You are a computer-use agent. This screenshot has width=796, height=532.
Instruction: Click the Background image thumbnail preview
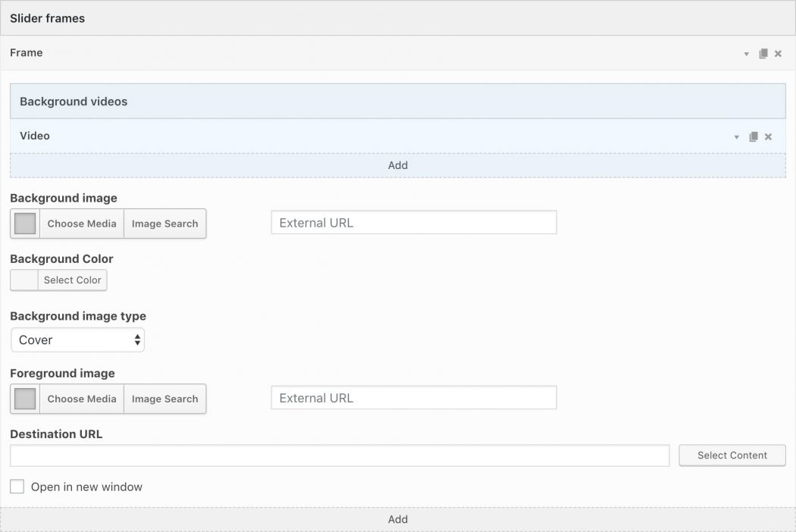point(24,224)
